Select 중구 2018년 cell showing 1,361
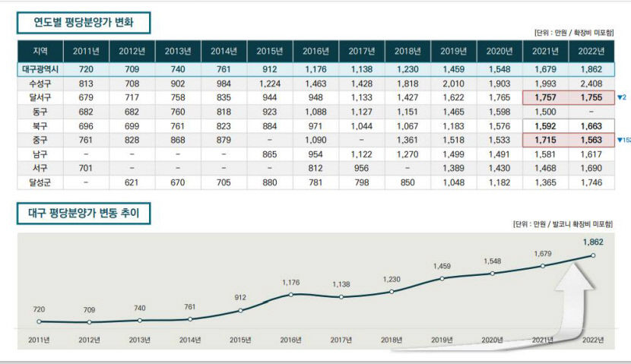The height and width of the screenshot is (364, 631). coord(407,140)
